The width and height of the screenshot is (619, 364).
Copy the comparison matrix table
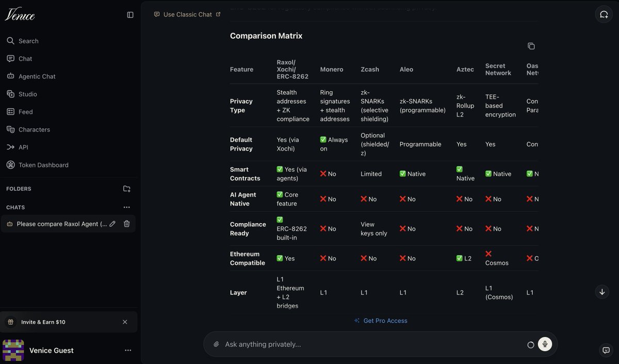tap(531, 46)
